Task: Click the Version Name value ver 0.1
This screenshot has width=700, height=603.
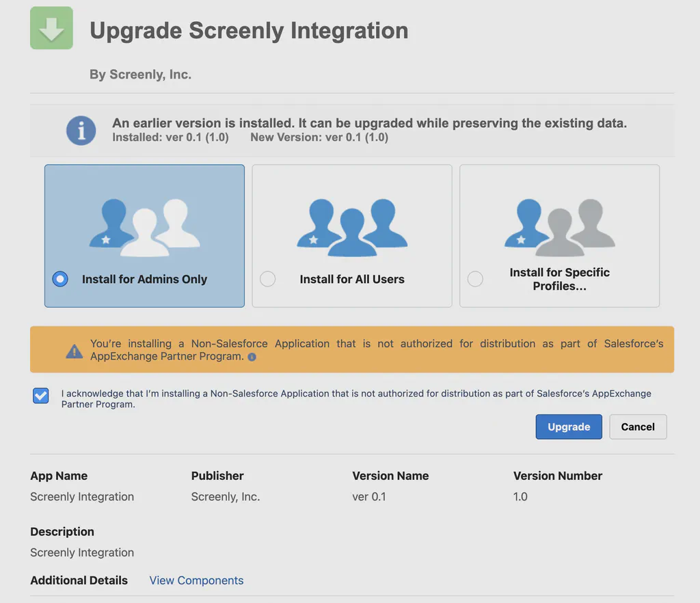Action: tap(368, 496)
